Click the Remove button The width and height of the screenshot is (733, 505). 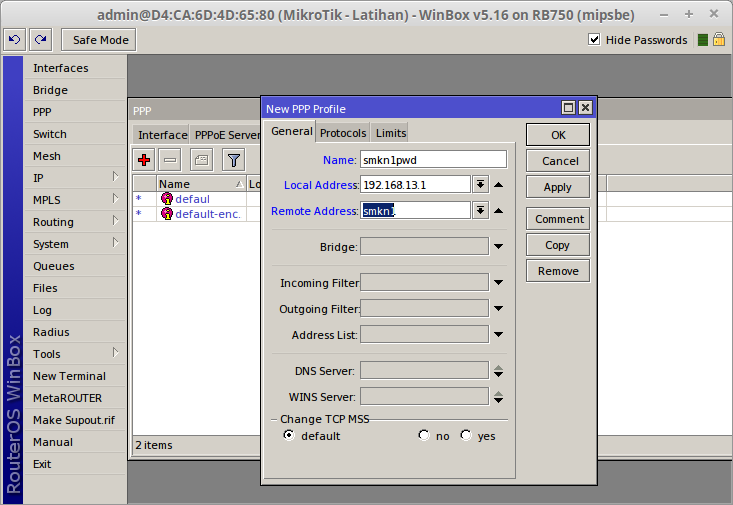coord(558,271)
